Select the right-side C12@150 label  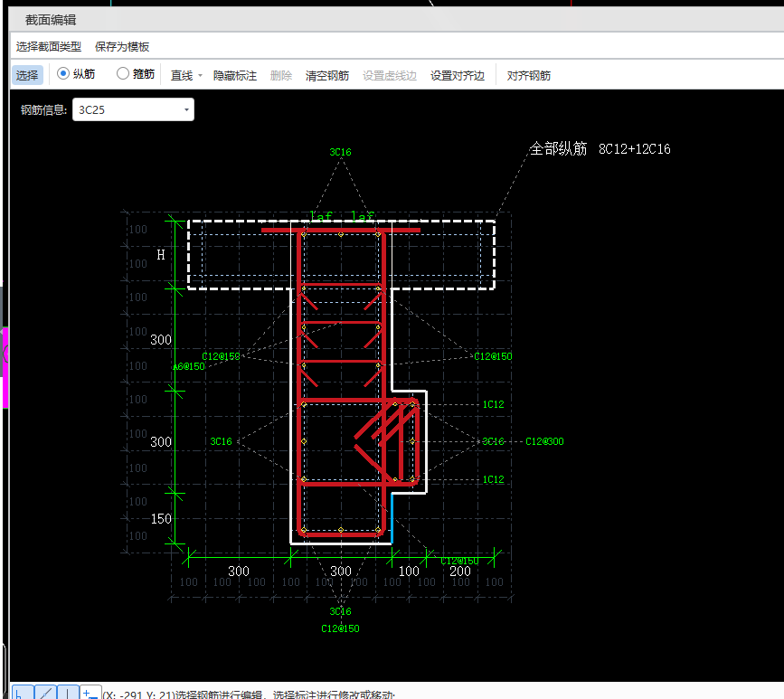[x=493, y=356]
